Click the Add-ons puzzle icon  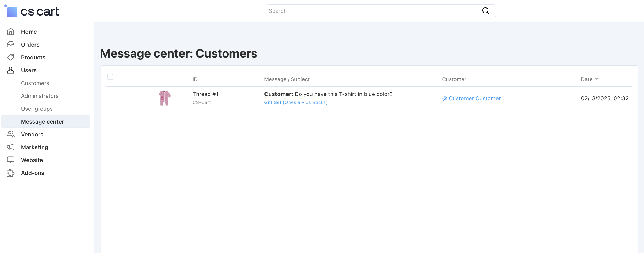(x=11, y=173)
